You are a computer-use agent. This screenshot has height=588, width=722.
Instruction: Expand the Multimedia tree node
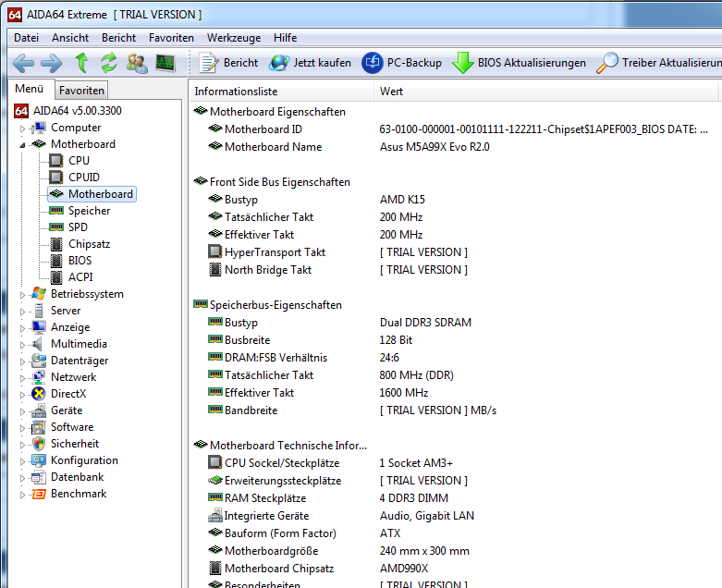(22, 345)
